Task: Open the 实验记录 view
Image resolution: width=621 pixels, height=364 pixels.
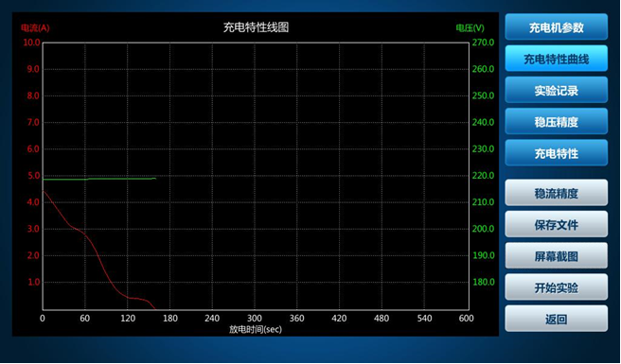Action: coord(556,91)
